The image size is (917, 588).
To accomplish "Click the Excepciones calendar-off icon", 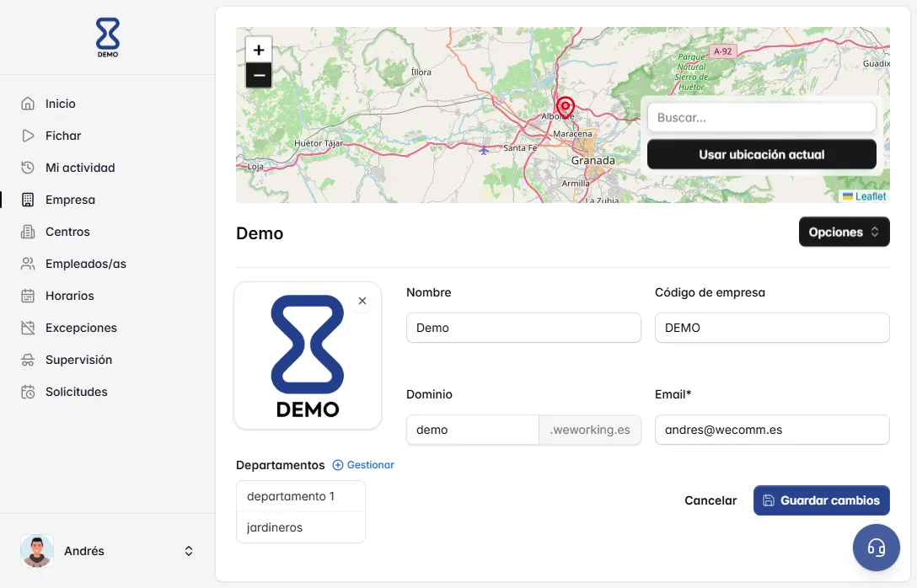I will (28, 328).
